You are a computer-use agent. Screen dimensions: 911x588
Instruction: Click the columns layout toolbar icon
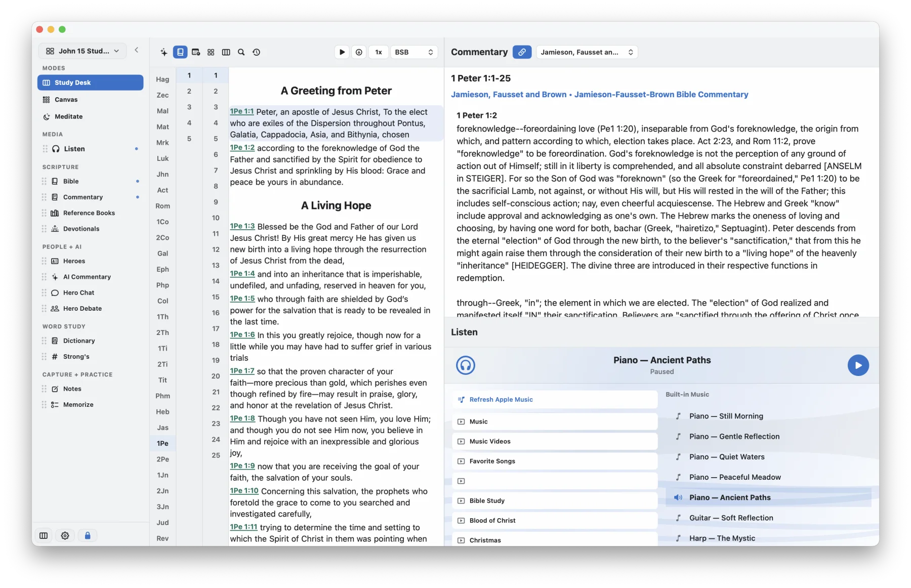[x=226, y=52]
